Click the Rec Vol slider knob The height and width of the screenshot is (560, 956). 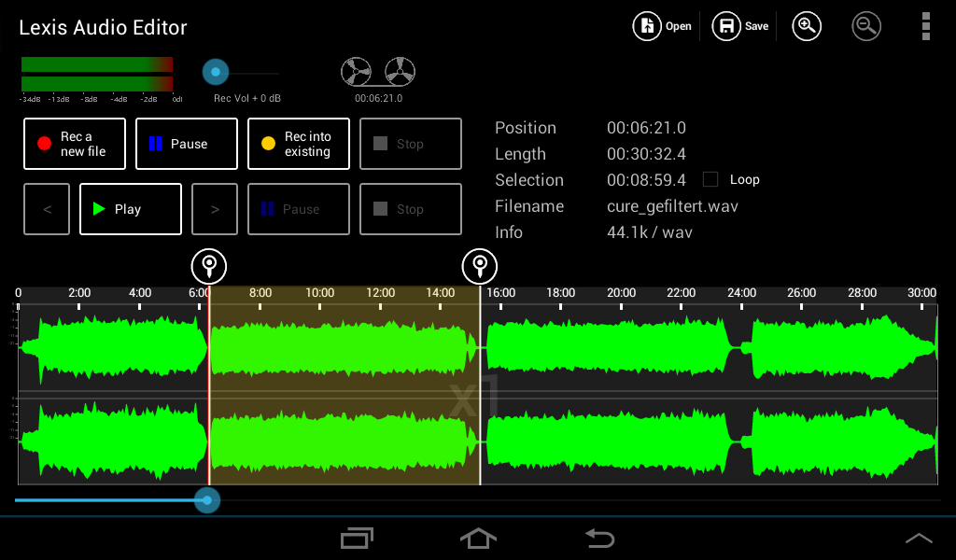[216, 72]
